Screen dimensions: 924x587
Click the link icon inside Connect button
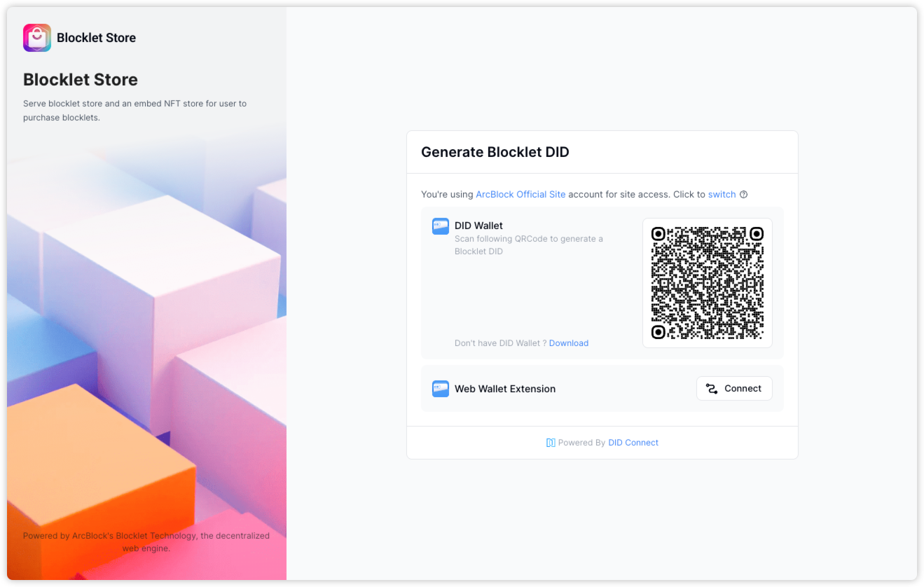pyautogui.click(x=712, y=389)
